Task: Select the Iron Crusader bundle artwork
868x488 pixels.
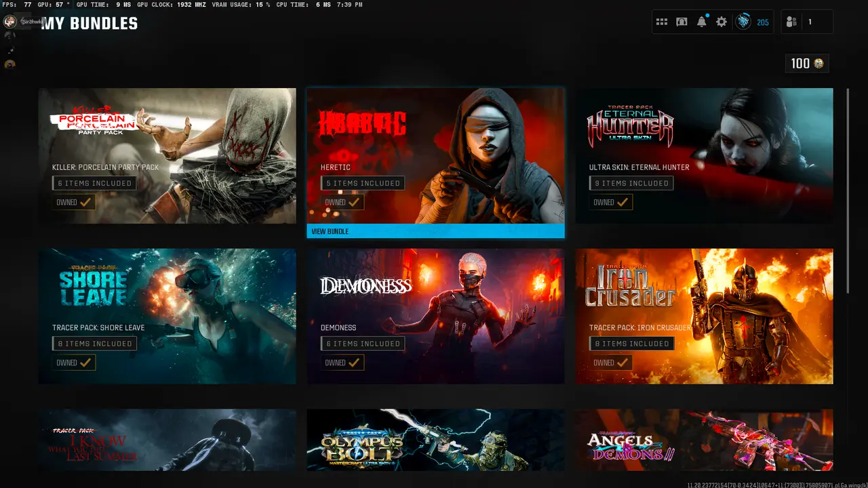Action: tap(704, 317)
